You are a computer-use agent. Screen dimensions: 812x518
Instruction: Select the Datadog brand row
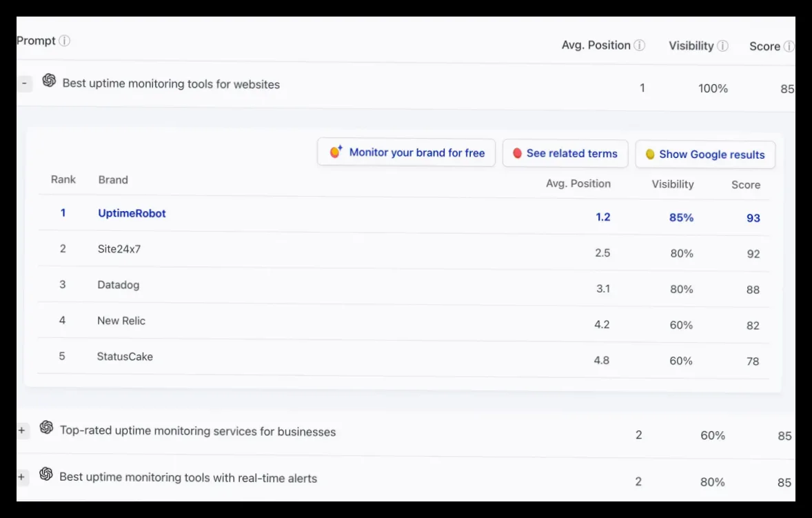tap(403, 286)
